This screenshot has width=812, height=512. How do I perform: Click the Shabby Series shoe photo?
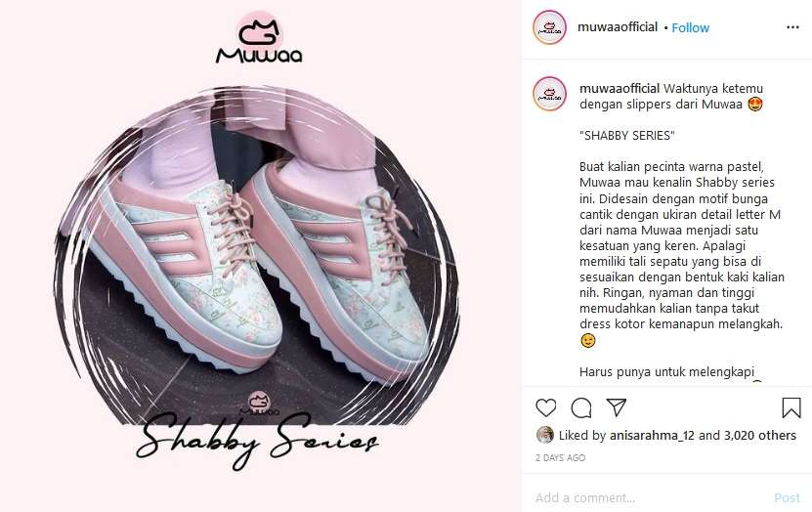coord(257,254)
